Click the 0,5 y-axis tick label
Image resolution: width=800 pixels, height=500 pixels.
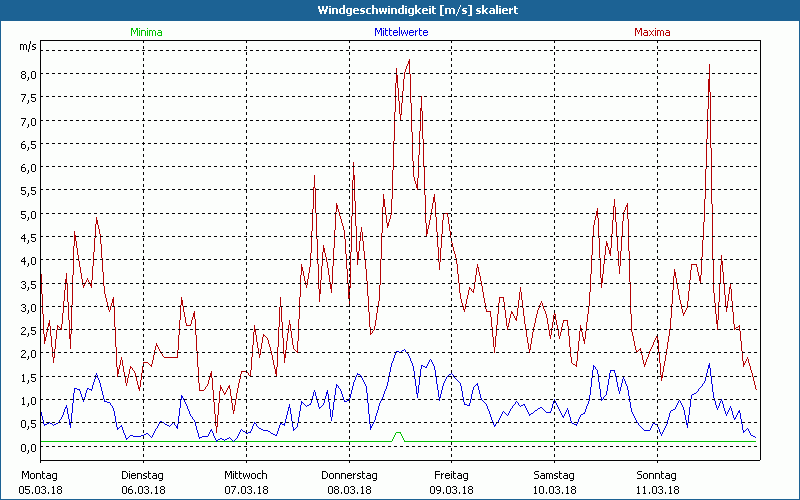(x=28, y=423)
